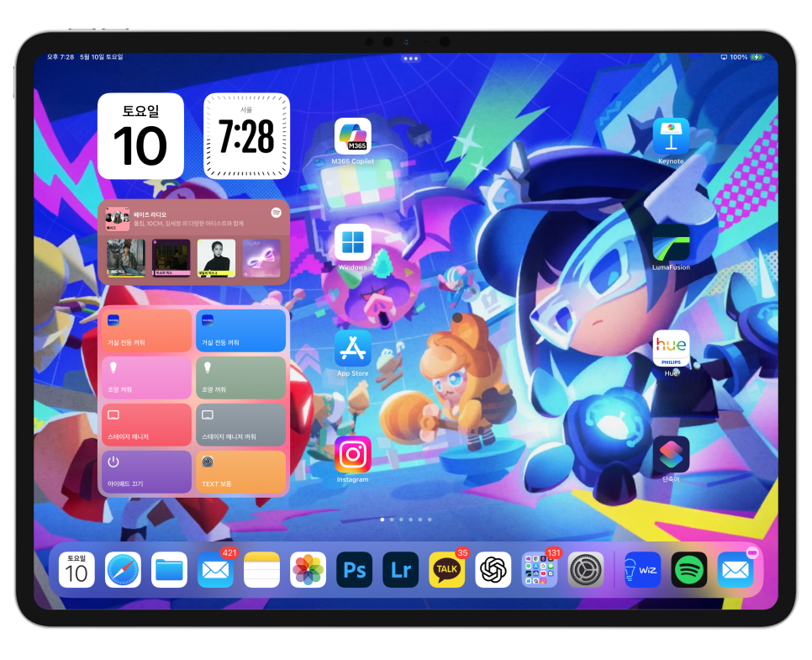Open the 헤이즈 라디오 playlist cover
Viewport: 812px width, 660px height.
tap(118, 219)
